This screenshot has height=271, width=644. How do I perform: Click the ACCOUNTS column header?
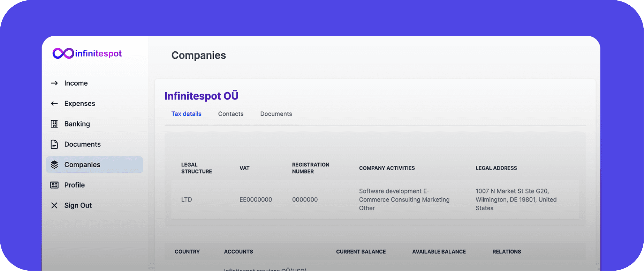click(x=238, y=251)
